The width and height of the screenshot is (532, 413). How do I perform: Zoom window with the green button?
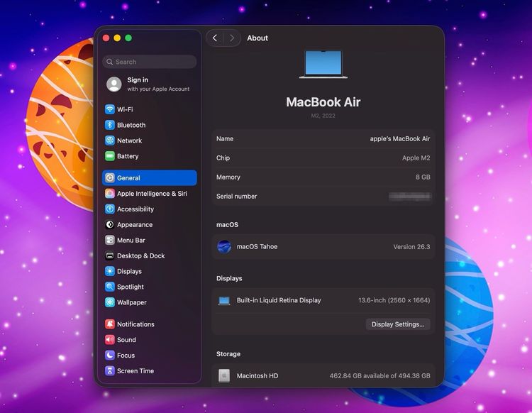click(x=128, y=38)
